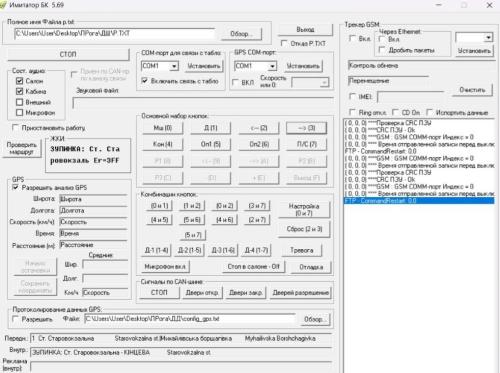Viewport: 500px width, 373px height.
Task: Check Приостановить работу
Action: pyautogui.click(x=15, y=128)
